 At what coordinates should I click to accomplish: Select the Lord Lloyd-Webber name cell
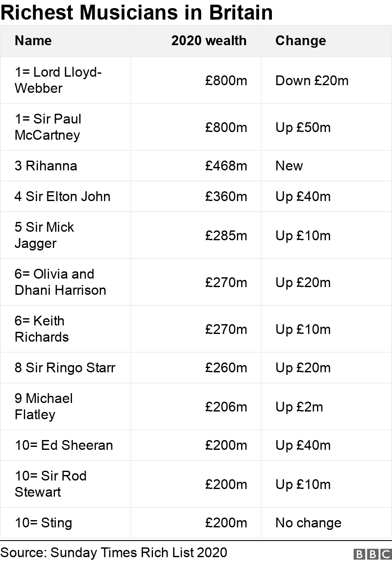tap(58, 80)
